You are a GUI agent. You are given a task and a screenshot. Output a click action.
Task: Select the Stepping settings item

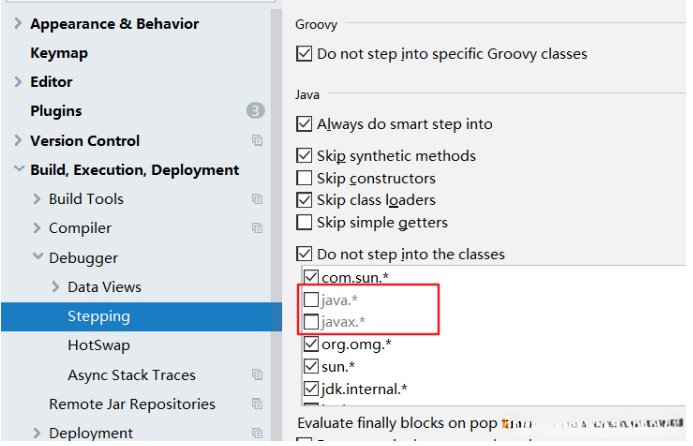[x=99, y=316]
